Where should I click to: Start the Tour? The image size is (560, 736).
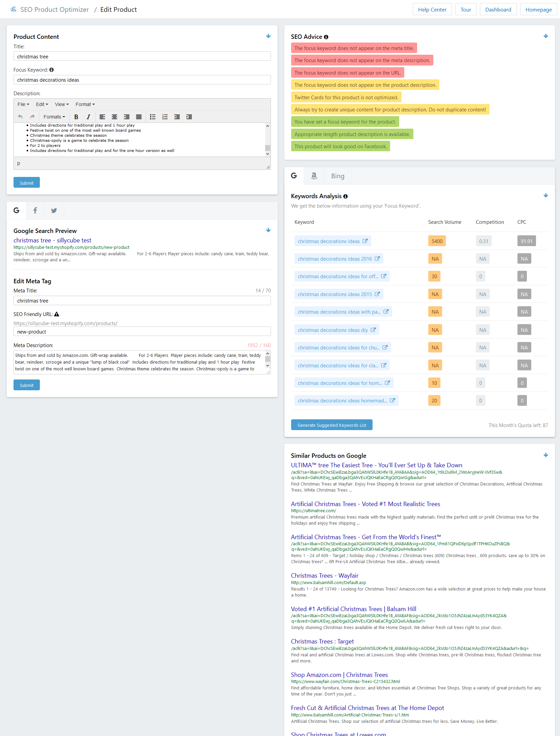click(x=466, y=9)
